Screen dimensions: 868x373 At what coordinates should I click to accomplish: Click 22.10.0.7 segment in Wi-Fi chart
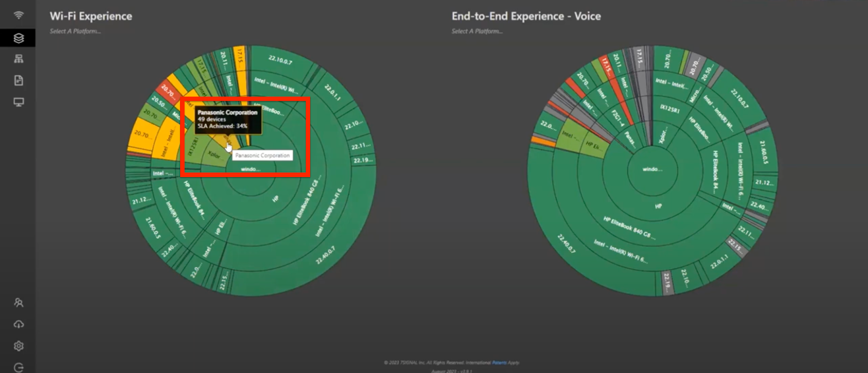(x=280, y=61)
